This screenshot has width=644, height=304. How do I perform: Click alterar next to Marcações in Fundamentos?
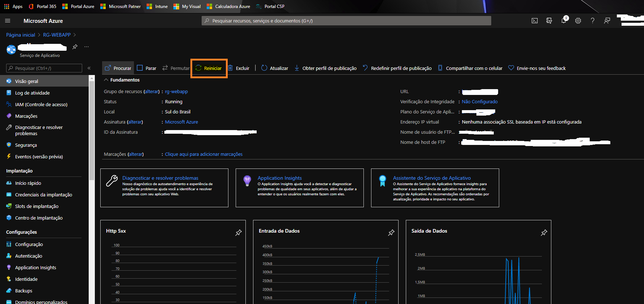(x=136, y=154)
